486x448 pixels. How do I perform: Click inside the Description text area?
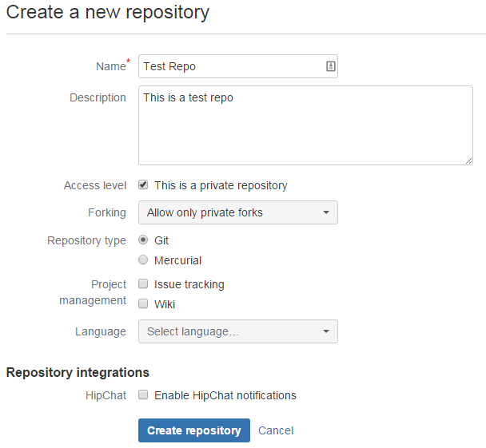(x=305, y=125)
